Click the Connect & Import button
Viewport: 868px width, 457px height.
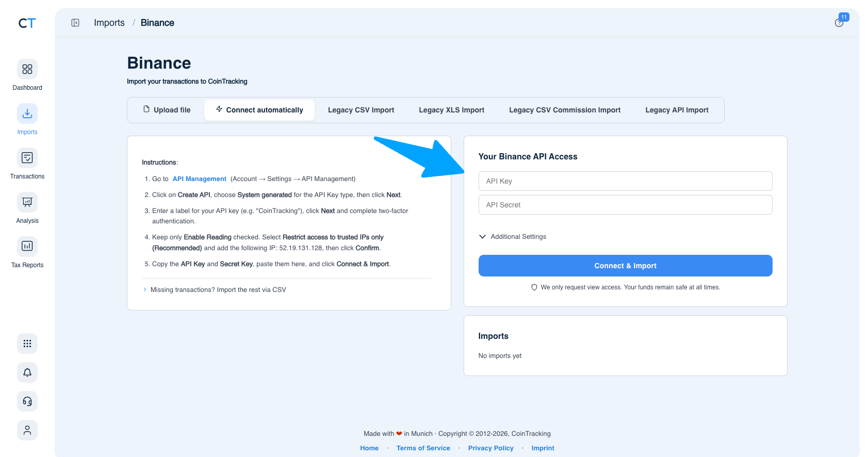(x=625, y=266)
